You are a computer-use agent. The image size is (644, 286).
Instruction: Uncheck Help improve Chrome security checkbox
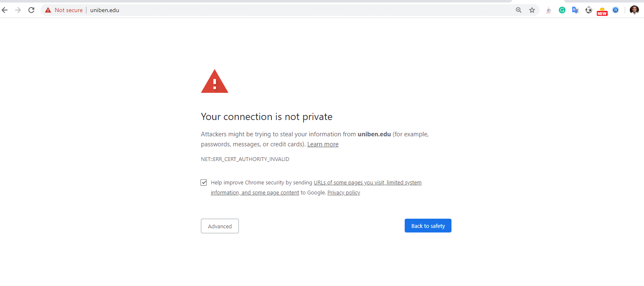pos(204,183)
